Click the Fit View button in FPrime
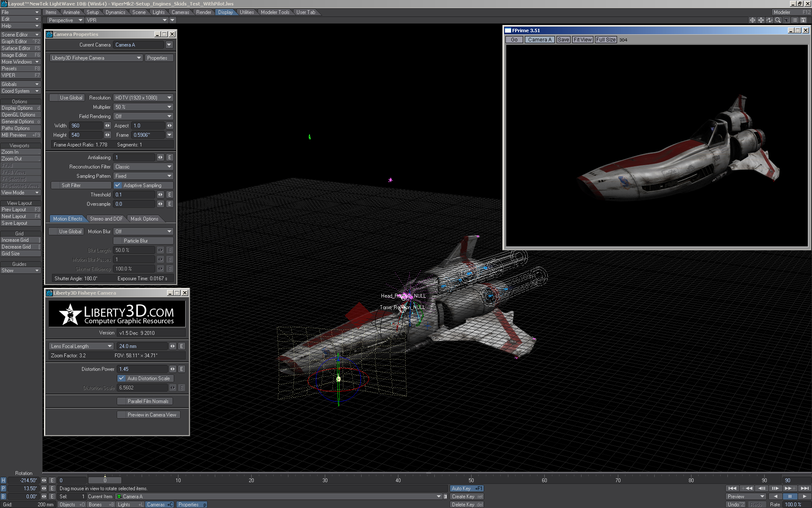812x508 pixels. click(582, 40)
